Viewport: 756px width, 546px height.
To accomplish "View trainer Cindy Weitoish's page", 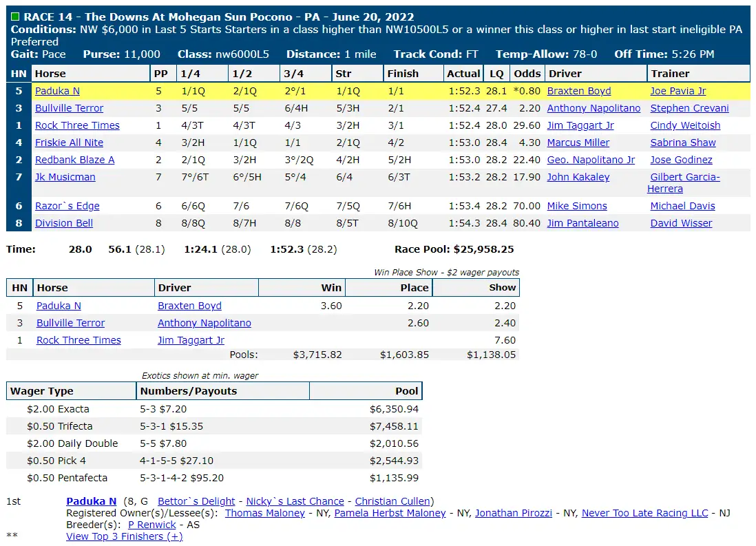I will [x=685, y=125].
